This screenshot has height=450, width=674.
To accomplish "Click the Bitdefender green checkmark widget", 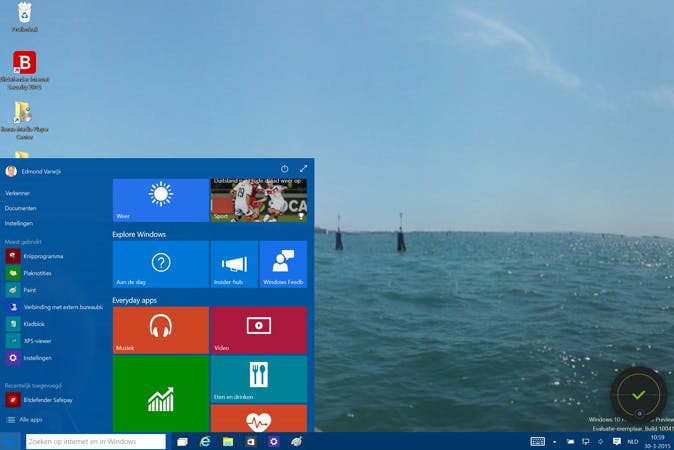I will 639,394.
